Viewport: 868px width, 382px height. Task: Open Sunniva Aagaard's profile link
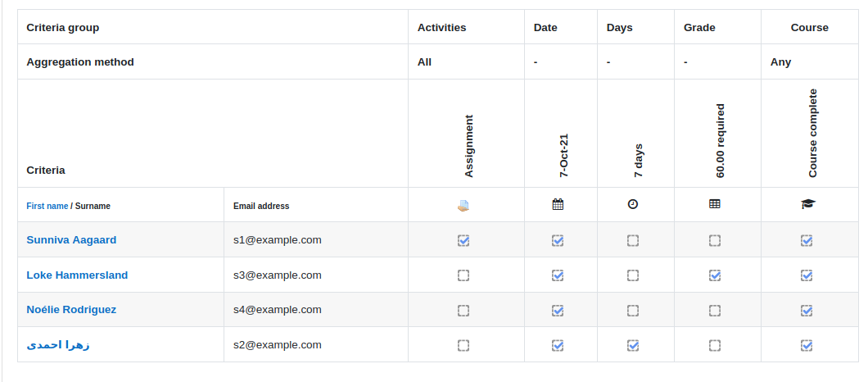pyautogui.click(x=71, y=240)
